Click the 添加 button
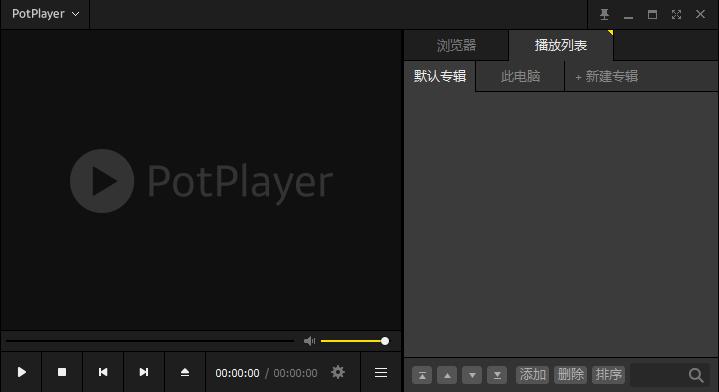The width and height of the screenshot is (719, 392). click(532, 375)
